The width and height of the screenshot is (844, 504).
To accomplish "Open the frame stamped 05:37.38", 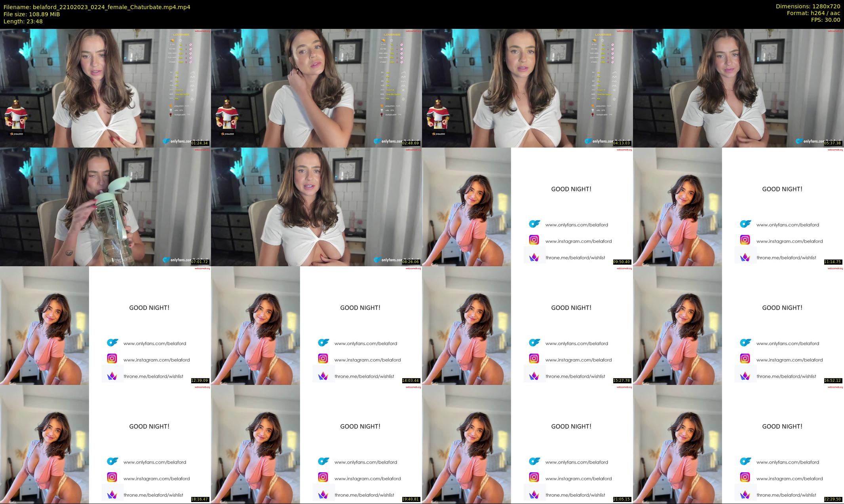I will 738,88.
